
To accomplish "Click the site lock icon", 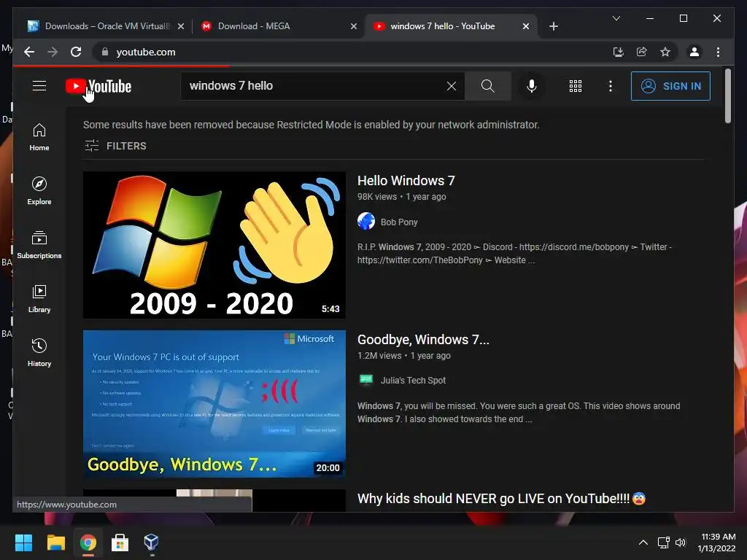I will coord(105,52).
